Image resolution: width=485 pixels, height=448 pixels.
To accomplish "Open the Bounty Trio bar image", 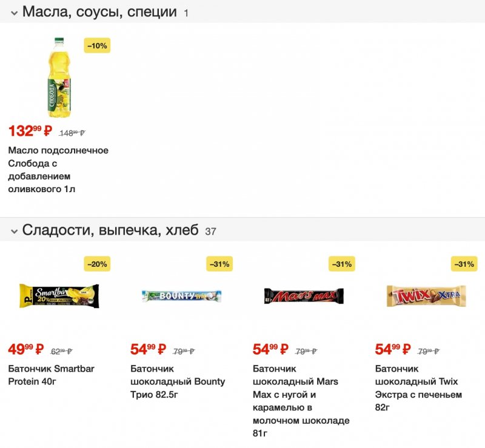I will click(181, 296).
